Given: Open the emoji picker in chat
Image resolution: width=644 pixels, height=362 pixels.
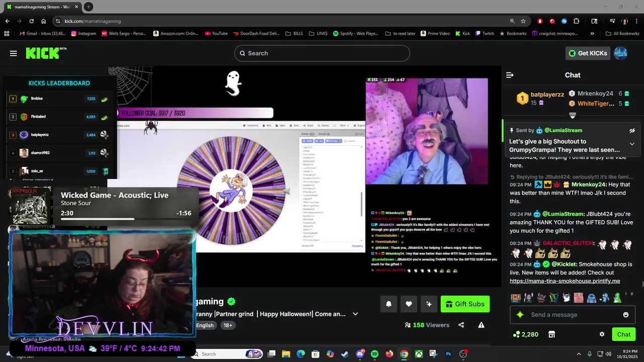Looking at the screenshot, I should pos(626,315).
